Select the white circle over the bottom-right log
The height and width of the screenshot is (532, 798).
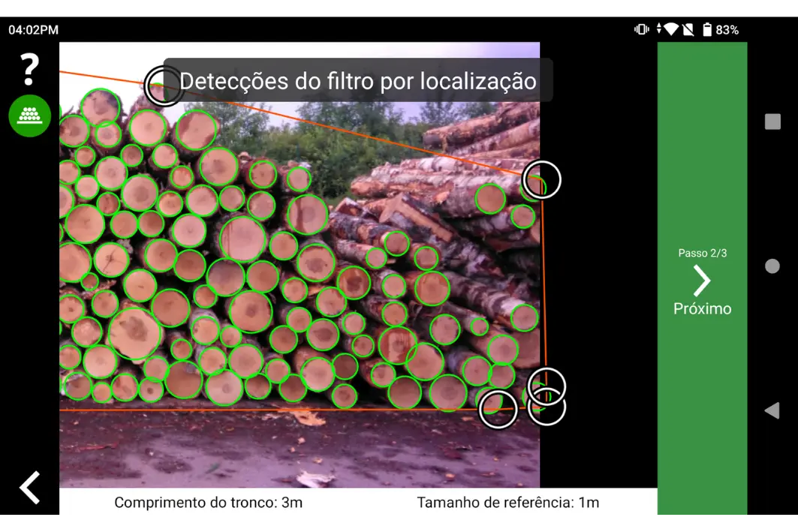498,407
